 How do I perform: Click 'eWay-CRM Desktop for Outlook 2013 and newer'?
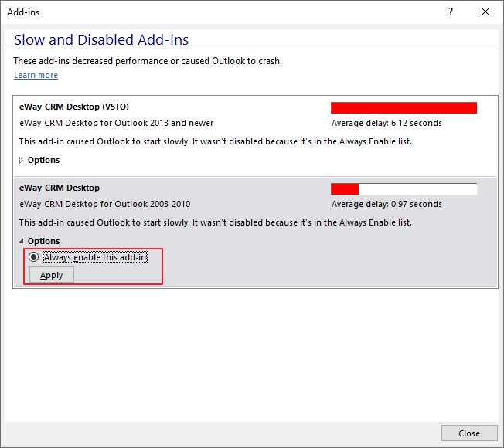[117, 123]
